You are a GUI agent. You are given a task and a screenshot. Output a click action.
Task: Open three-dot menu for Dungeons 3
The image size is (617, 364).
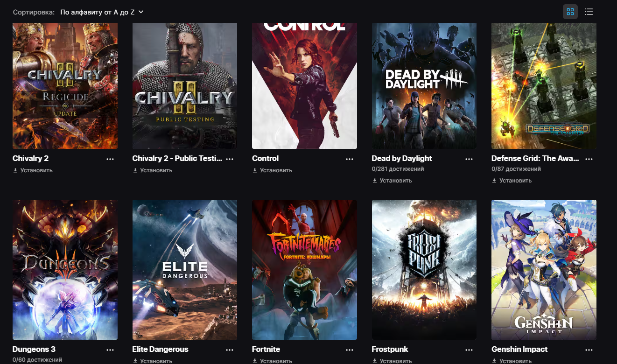[110, 350]
